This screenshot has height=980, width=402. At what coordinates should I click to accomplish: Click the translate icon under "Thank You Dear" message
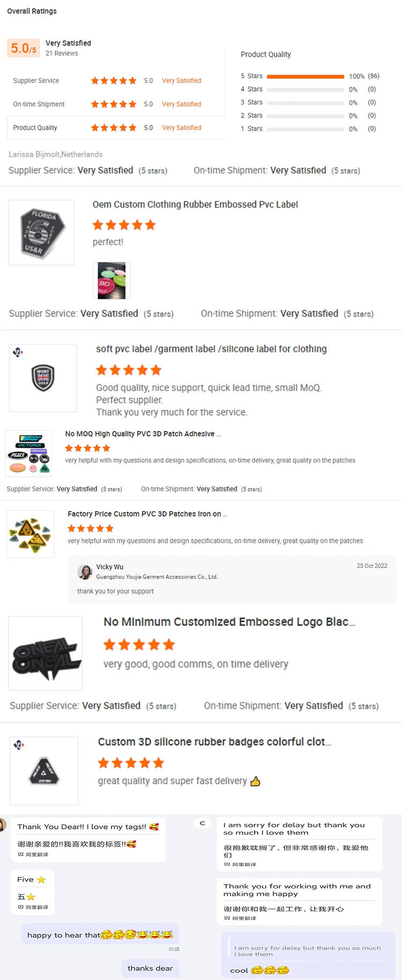[x=21, y=855]
